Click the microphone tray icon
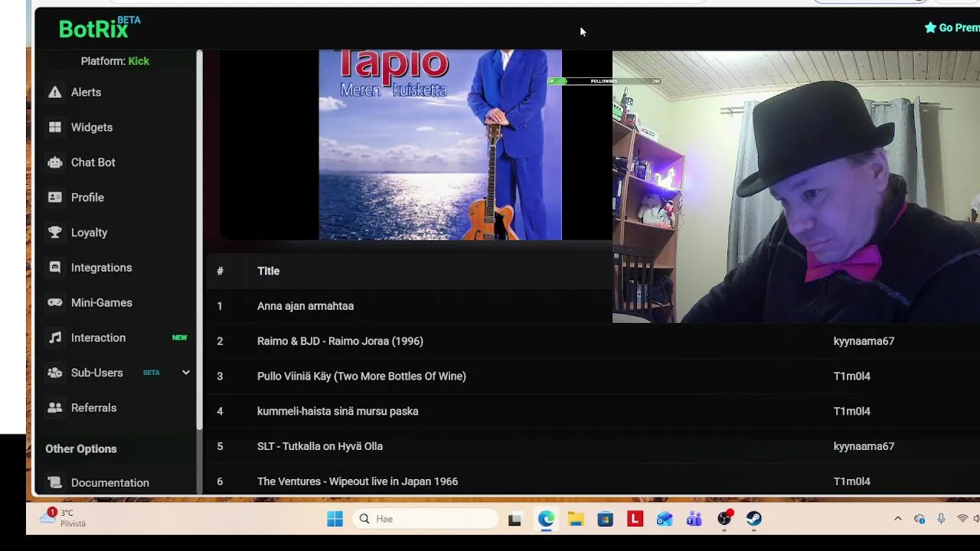This screenshot has width=980, height=551. 941,519
